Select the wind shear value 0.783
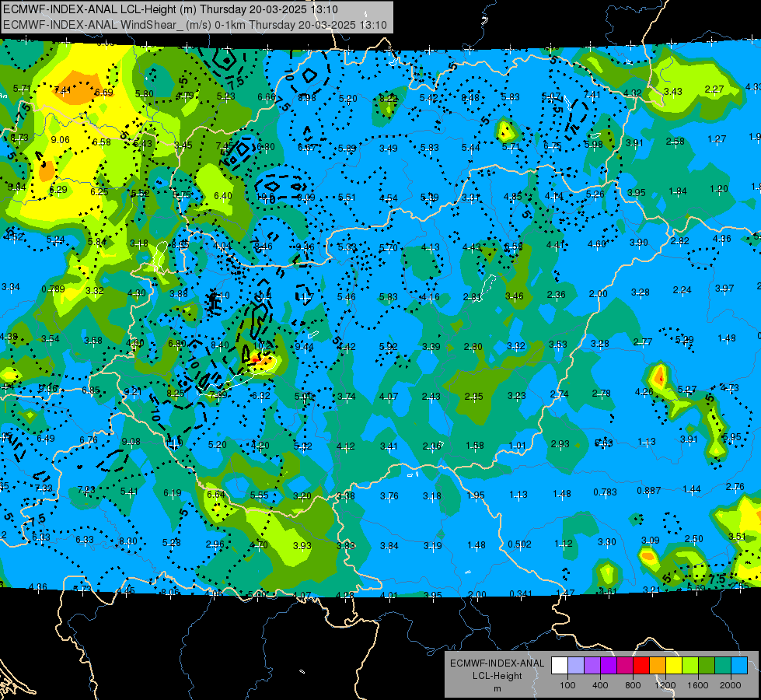 605,492
